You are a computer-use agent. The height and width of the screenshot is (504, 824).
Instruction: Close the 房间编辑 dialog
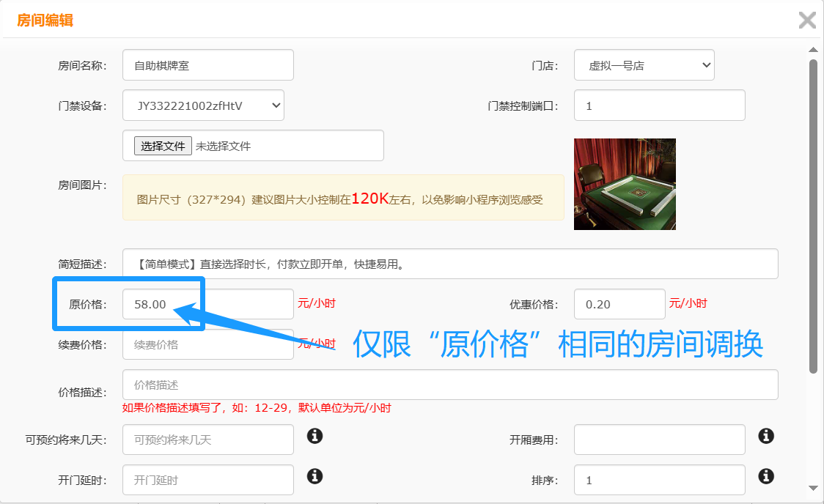click(807, 20)
